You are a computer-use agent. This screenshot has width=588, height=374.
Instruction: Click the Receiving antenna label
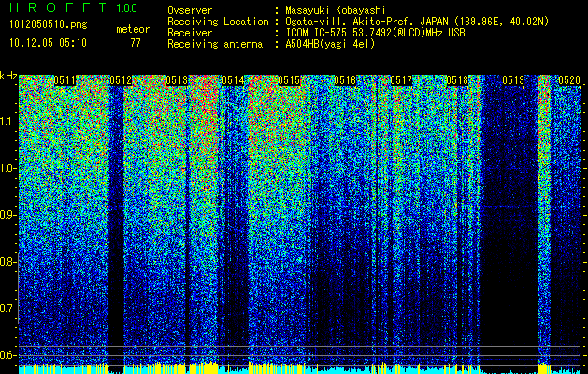click(215, 44)
